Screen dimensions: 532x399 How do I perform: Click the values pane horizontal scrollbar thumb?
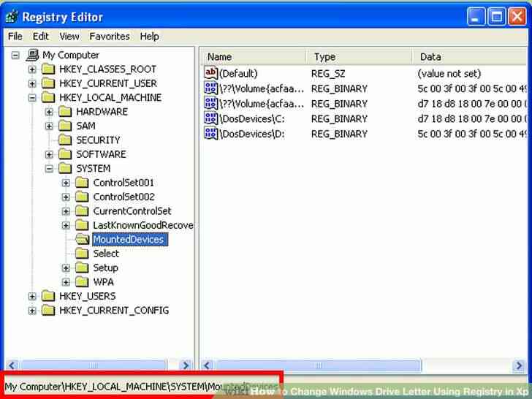(x=318, y=365)
